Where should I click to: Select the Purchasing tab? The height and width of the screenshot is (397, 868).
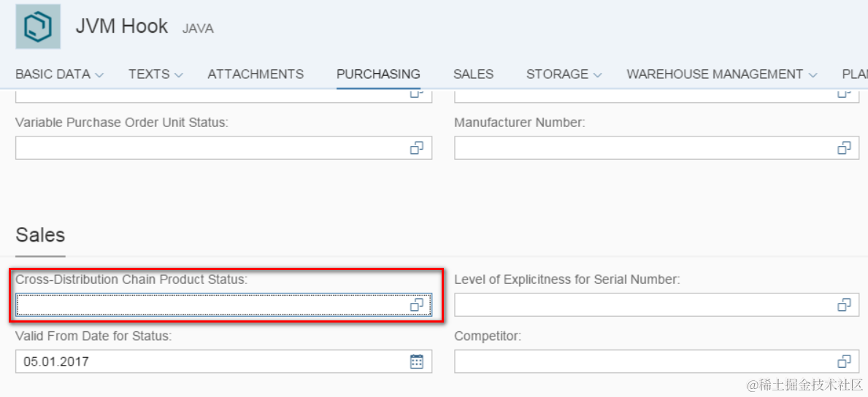[x=378, y=74]
